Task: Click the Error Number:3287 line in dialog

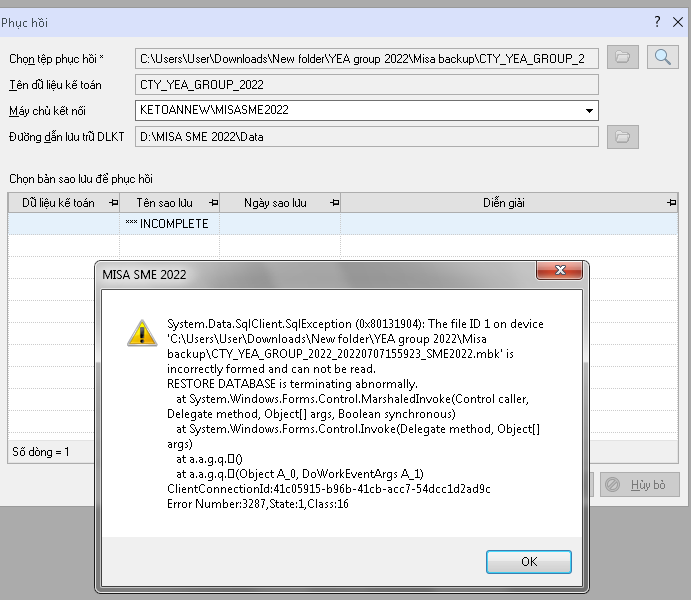Action: 258,504
